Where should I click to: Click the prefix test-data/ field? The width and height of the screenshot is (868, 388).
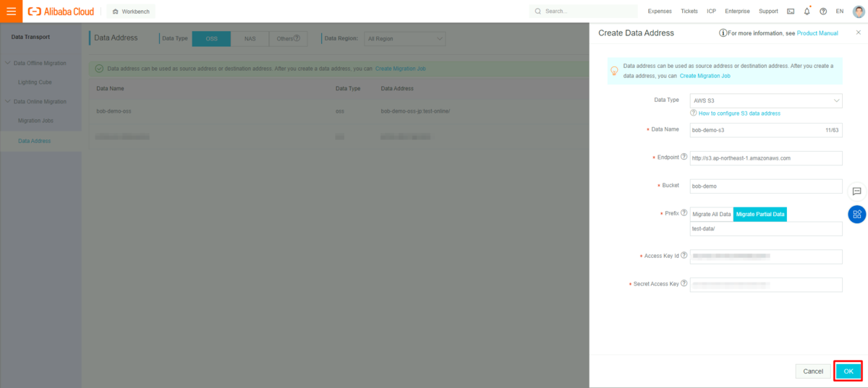766,228
